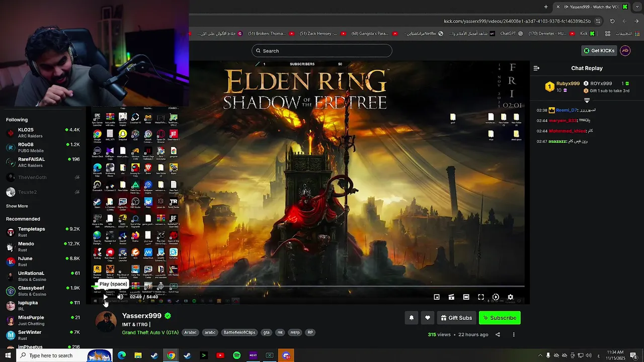Open the (68) Gangsta's Para... bookmark
Image resolution: width=644 pixels, height=362 pixels.
pyautogui.click(x=373, y=34)
